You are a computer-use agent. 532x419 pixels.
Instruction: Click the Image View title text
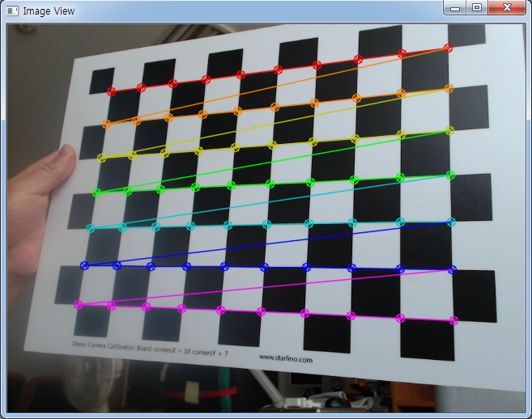pos(49,11)
